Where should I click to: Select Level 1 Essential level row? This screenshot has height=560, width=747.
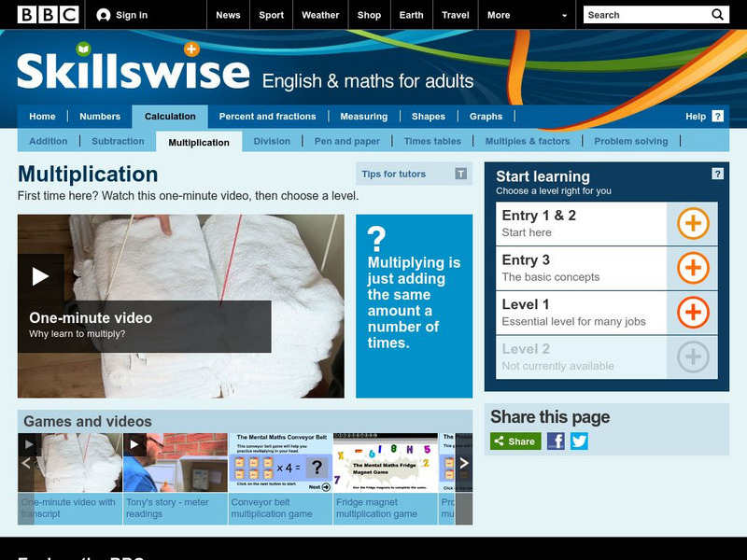coord(606,313)
